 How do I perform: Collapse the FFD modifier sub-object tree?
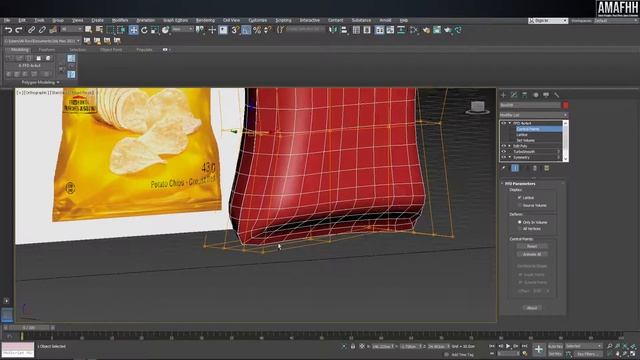click(x=509, y=123)
